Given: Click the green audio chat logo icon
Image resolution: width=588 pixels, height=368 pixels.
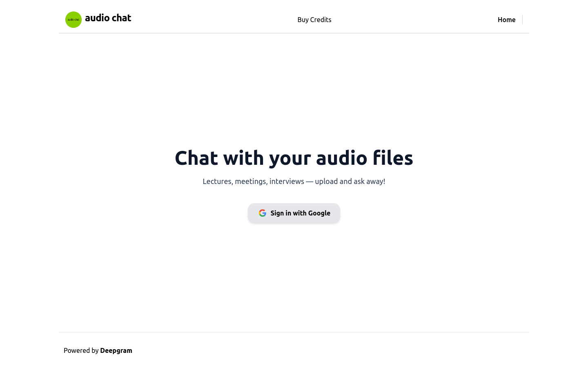Looking at the screenshot, I should click(73, 20).
